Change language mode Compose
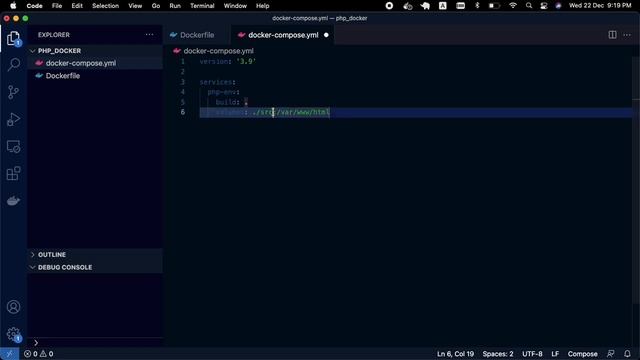The height and width of the screenshot is (360, 640). coord(582,354)
